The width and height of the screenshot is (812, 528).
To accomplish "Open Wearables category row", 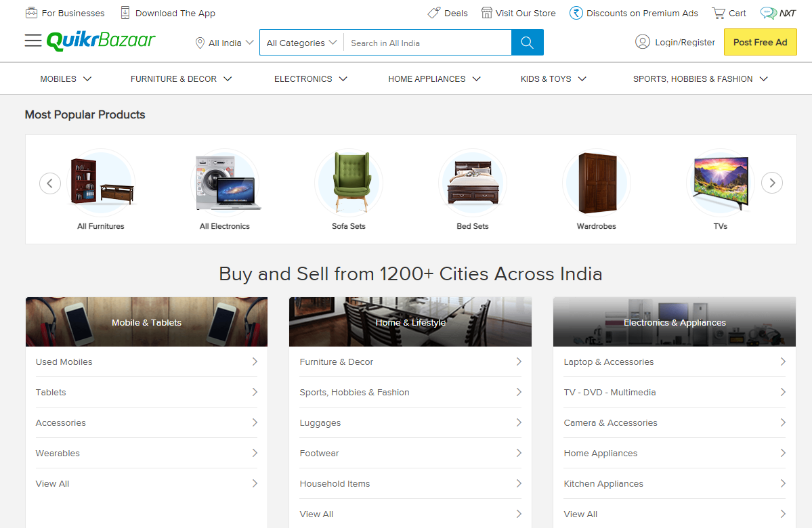I will 146,454.
